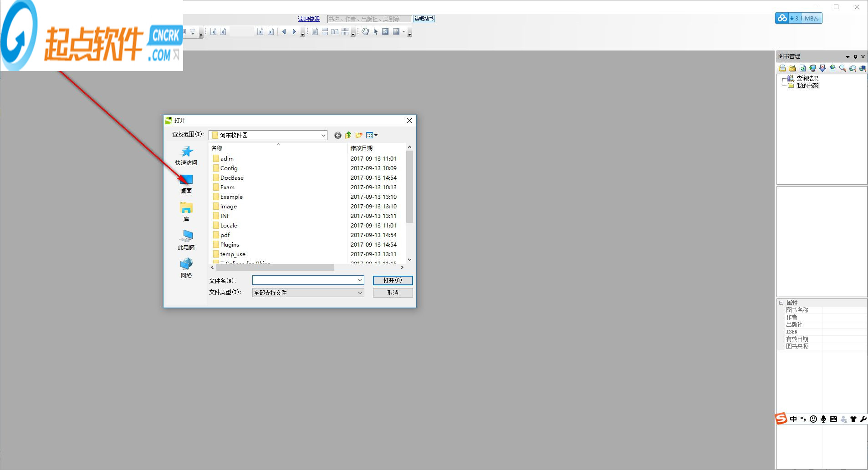Go up one folder level in dialog

348,135
